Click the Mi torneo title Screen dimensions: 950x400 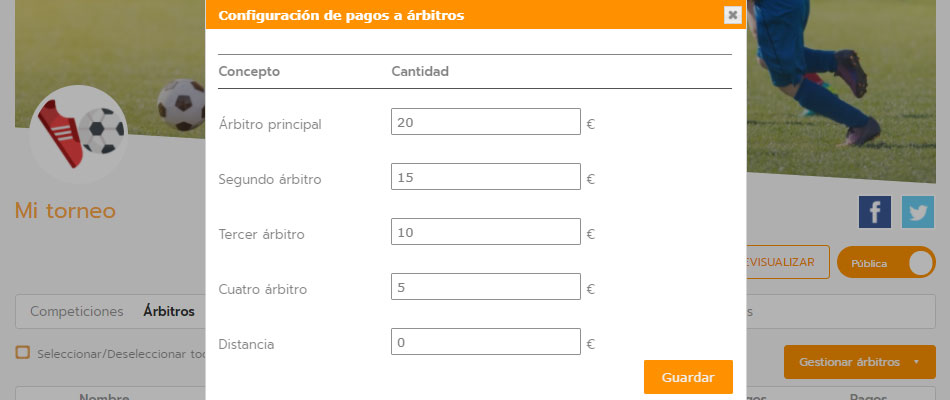click(x=65, y=211)
